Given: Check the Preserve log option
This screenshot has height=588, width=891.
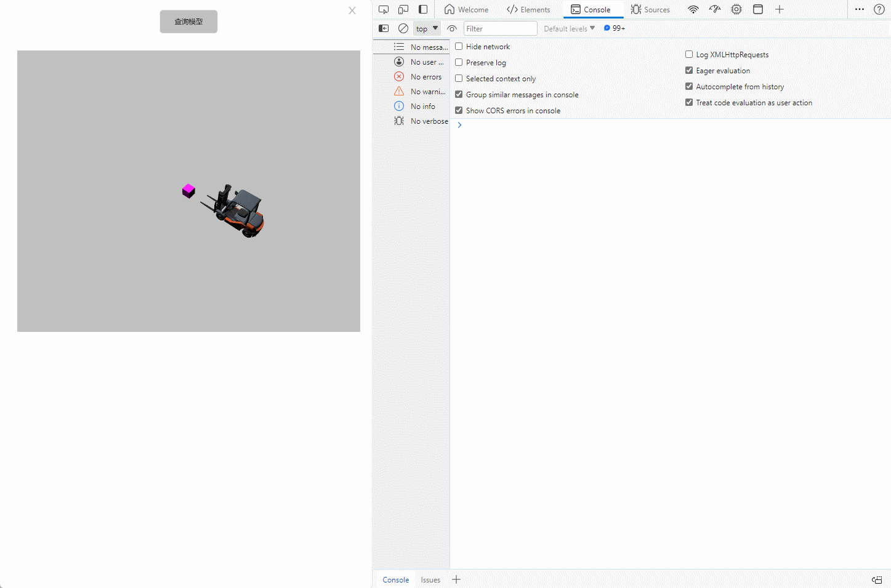Looking at the screenshot, I should [459, 62].
